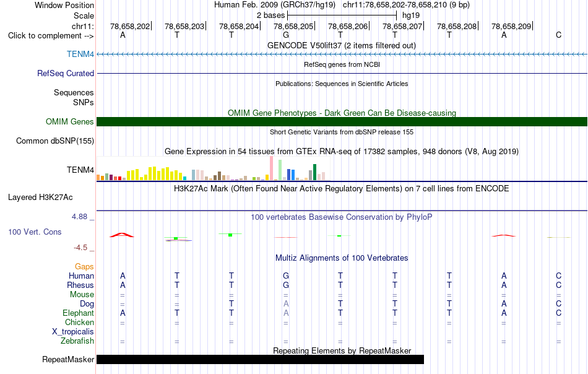Click the 'RepeatMasker' track label
This screenshot has height=374, width=588.
click(x=68, y=360)
